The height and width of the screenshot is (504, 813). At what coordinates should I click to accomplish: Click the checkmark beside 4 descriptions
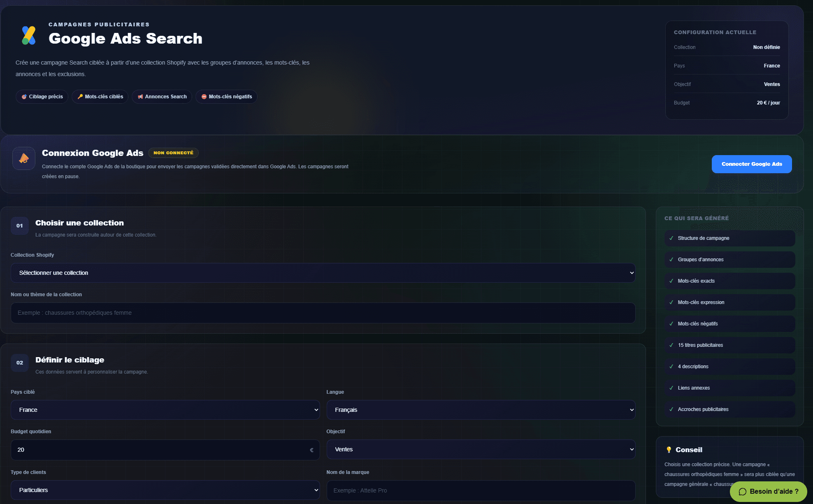click(x=671, y=367)
